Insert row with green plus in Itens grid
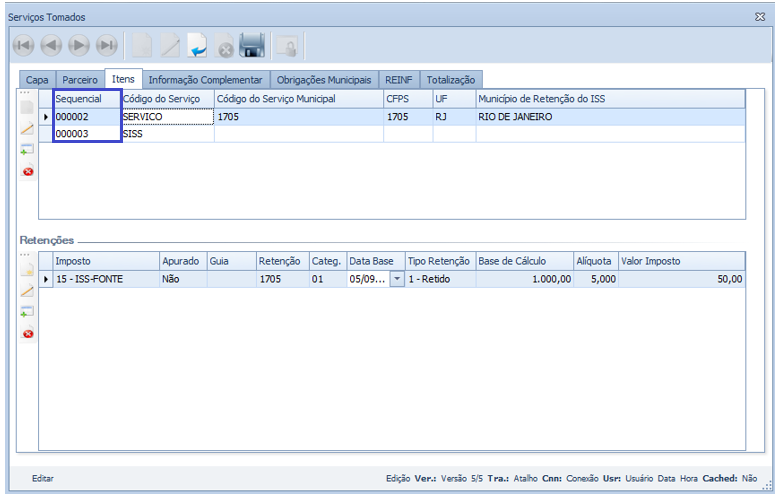778x496 pixels. tap(27, 150)
